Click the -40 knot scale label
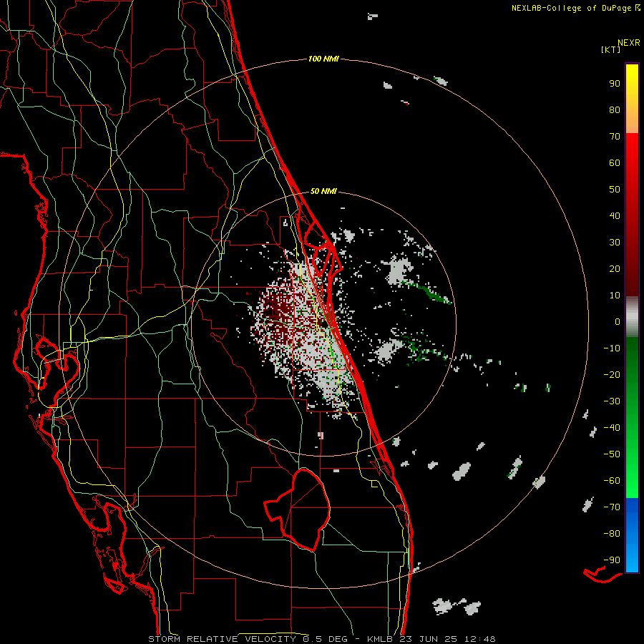 pos(612,428)
